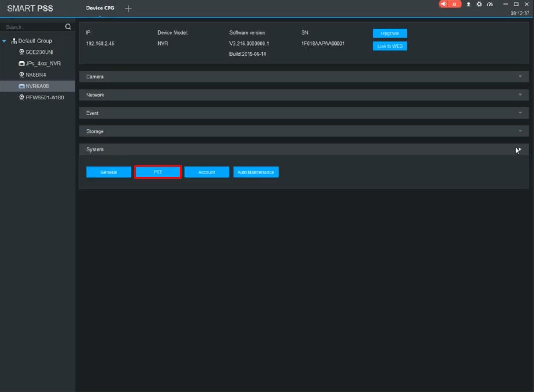
Task: Expand the Storage section
Action: [x=304, y=131]
